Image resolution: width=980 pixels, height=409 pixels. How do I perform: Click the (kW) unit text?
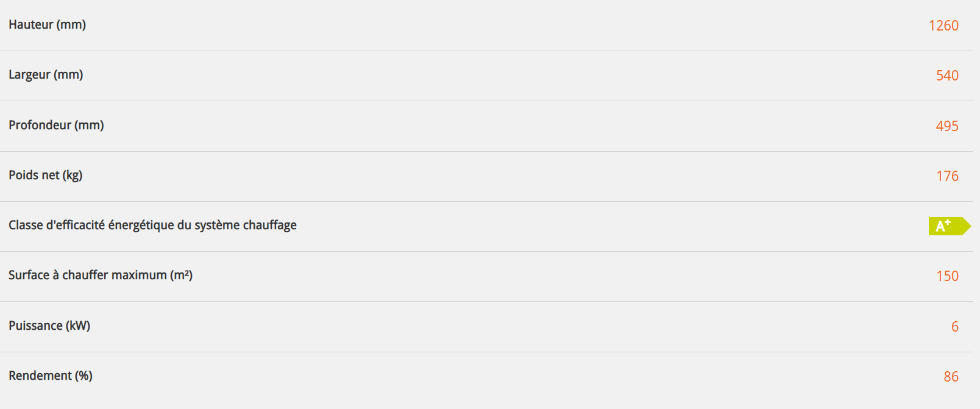[78, 326]
